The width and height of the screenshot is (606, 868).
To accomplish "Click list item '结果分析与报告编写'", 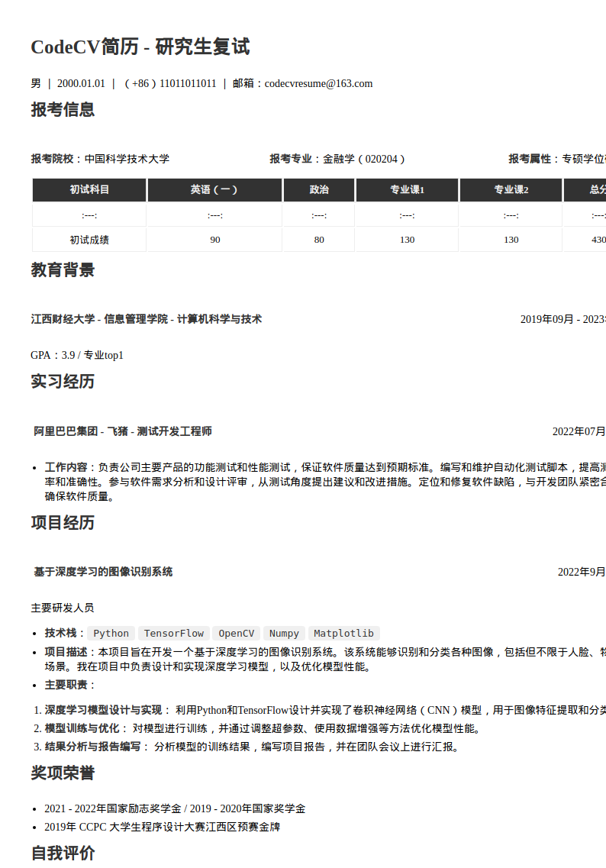I will 92,747.
